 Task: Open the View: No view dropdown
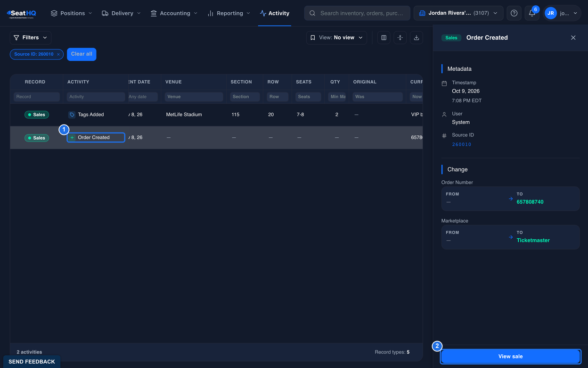(x=336, y=38)
